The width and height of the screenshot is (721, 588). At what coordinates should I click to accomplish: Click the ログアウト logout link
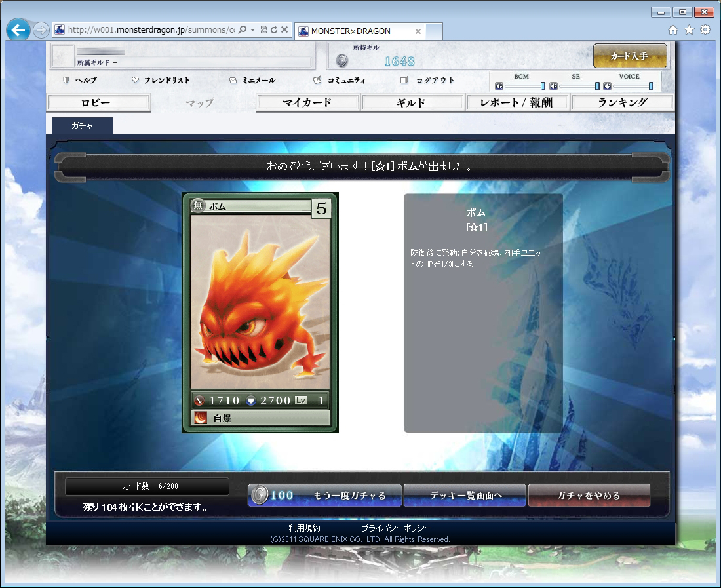coord(435,80)
